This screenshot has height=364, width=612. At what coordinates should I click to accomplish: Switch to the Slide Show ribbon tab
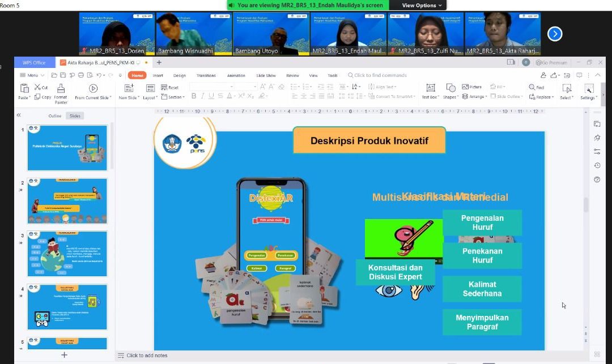pyautogui.click(x=266, y=76)
